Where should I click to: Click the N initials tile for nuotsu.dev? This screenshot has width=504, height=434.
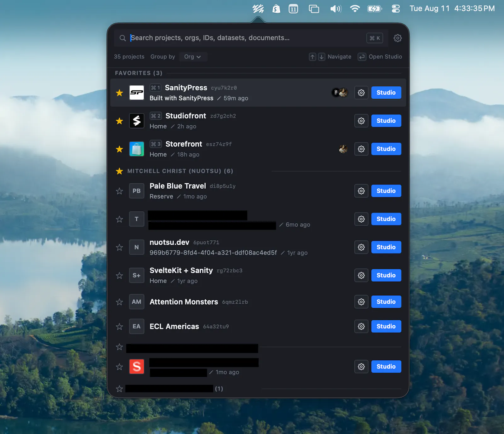[137, 247]
